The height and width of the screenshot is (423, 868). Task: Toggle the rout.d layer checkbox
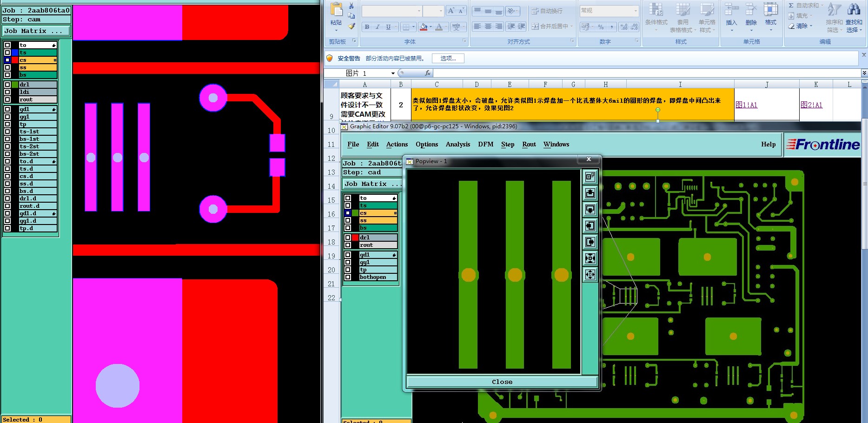coord(7,206)
